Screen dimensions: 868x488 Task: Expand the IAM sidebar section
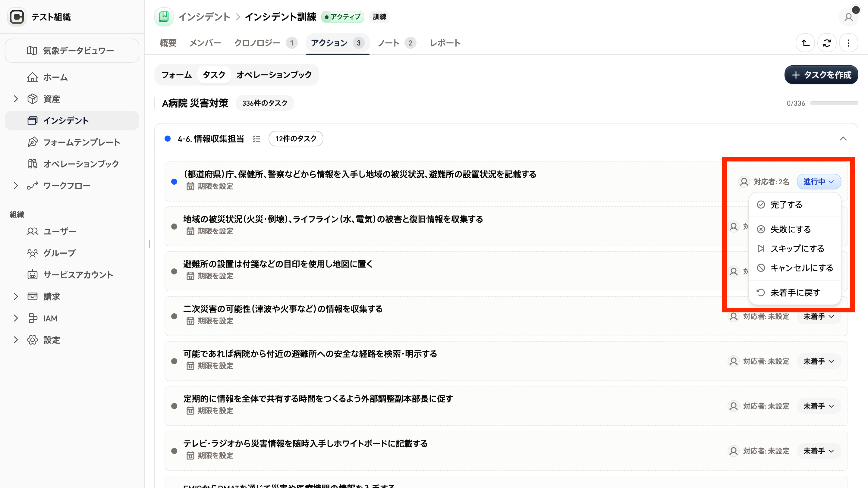tap(15, 318)
